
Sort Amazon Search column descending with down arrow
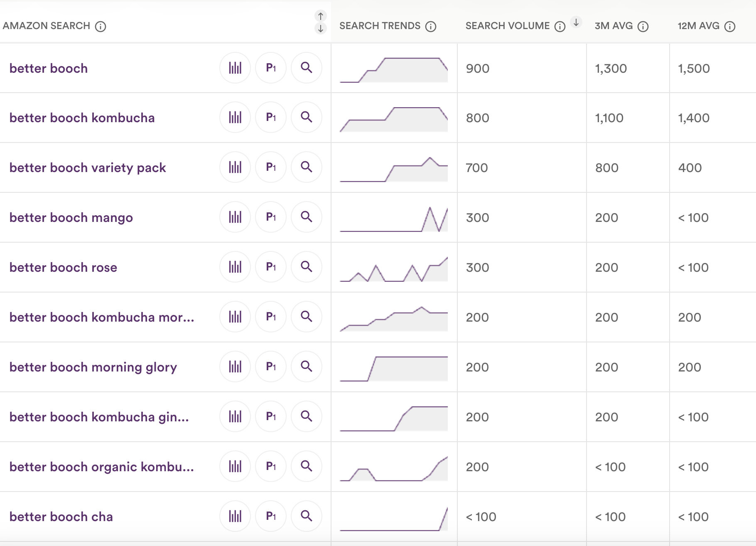click(321, 29)
